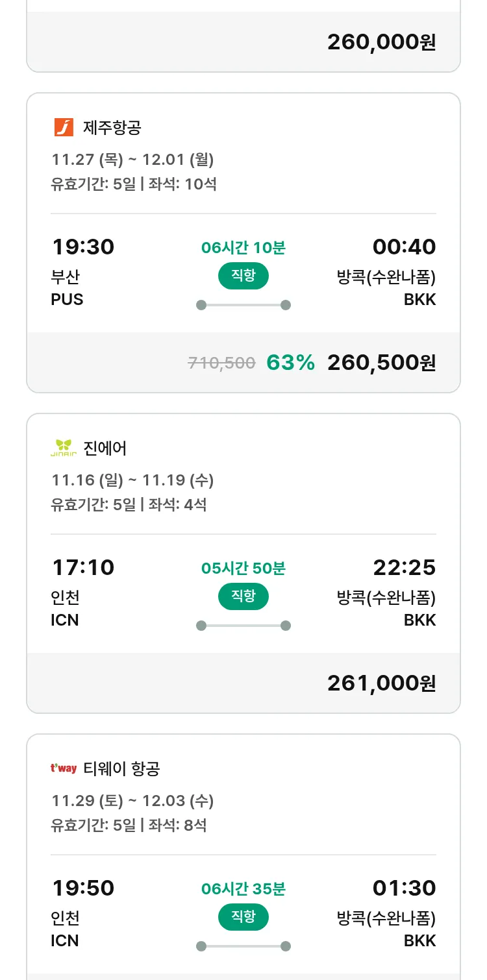Tap the 22:25 Bangkok arrival time
Screen dimensions: 487x980
coord(404,567)
